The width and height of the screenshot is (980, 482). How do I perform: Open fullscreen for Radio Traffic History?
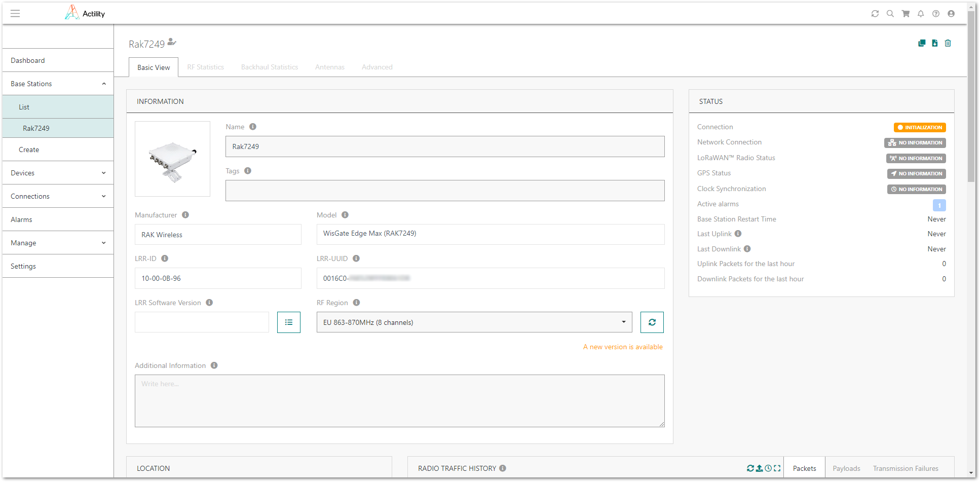pos(777,468)
